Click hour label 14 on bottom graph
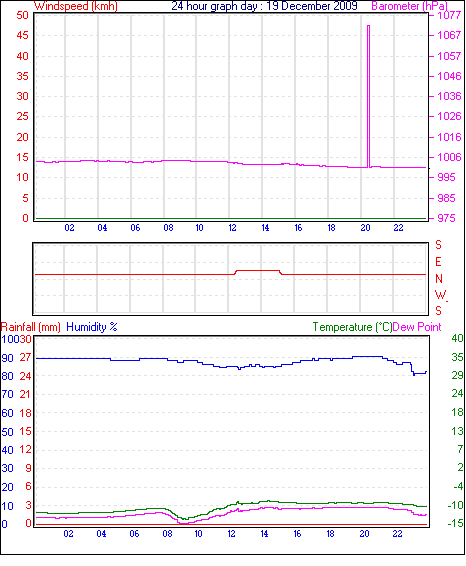Screen dimensions: 466x566 265,534
